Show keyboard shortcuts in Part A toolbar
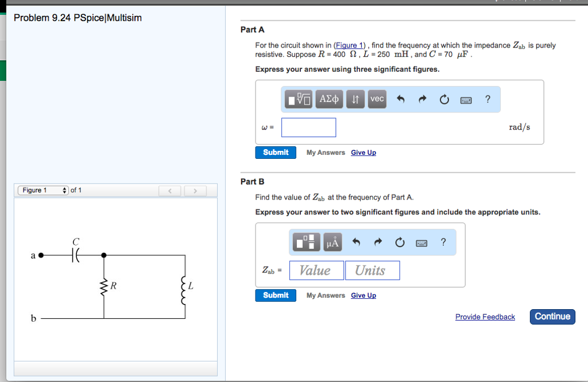This screenshot has width=588, height=382. [466, 99]
